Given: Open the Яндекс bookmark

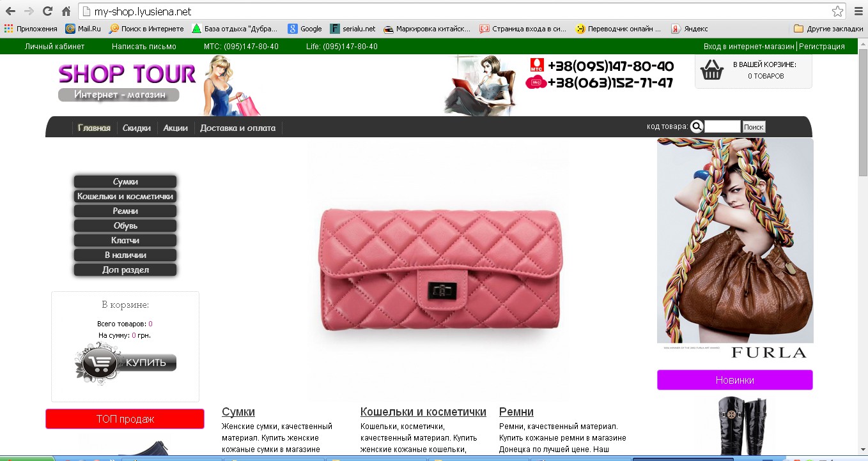Looking at the screenshot, I should coord(690,29).
